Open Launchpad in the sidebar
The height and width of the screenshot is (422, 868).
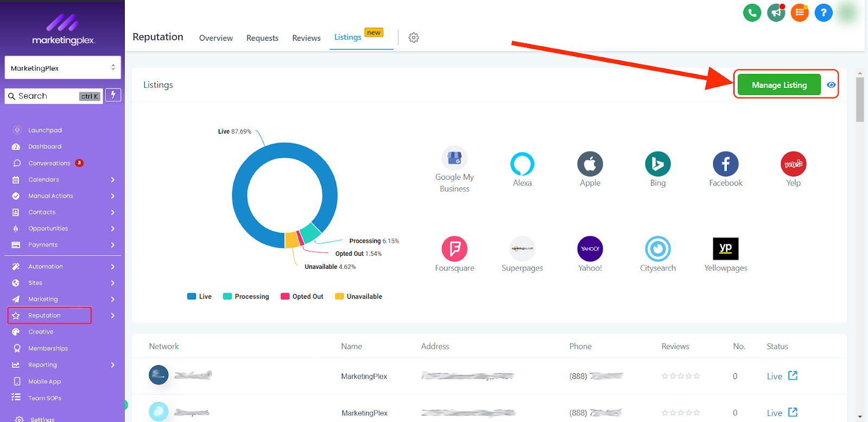click(x=45, y=130)
